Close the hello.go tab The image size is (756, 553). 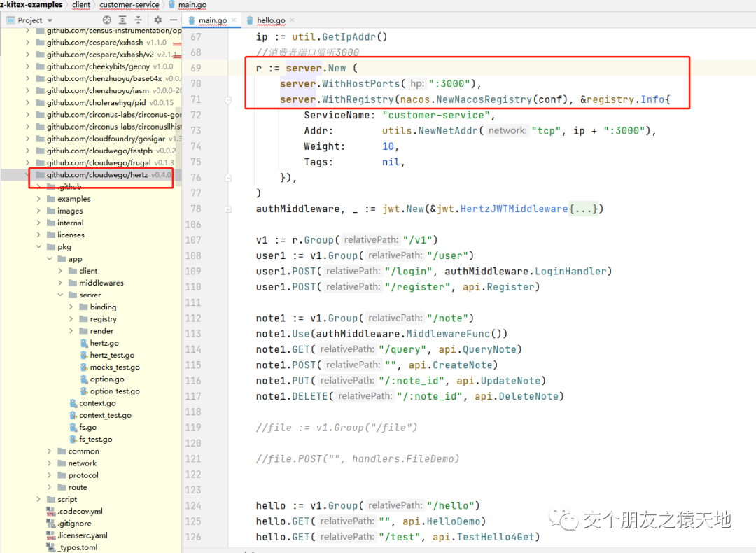point(292,20)
